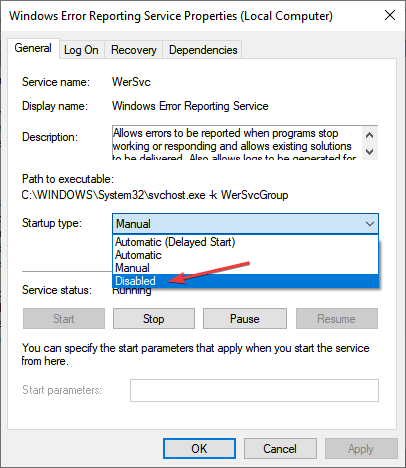
Task: Click the Stop service button
Action: coord(154,319)
